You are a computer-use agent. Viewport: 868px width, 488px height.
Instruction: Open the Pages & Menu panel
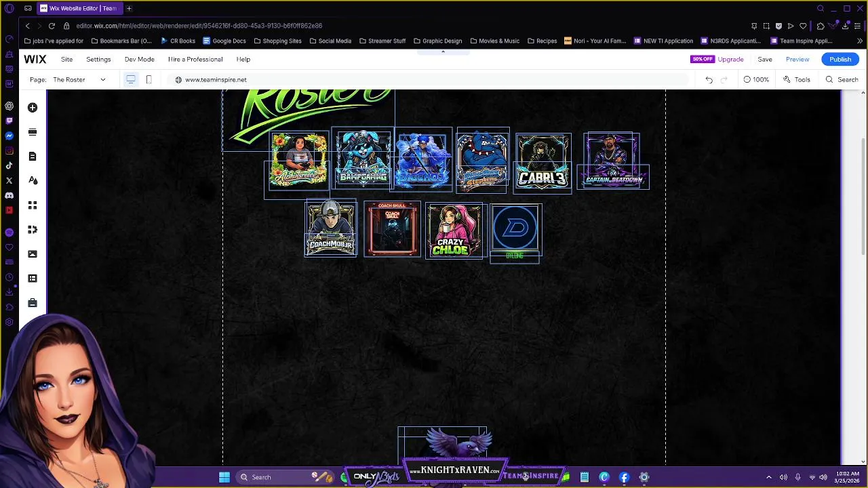[33, 157]
